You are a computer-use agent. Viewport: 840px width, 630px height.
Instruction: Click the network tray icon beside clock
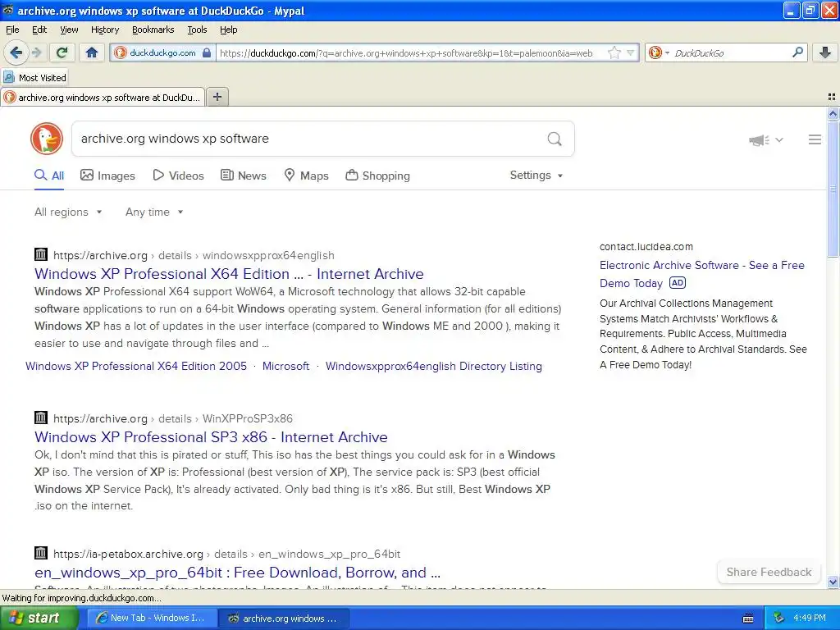[x=779, y=619]
